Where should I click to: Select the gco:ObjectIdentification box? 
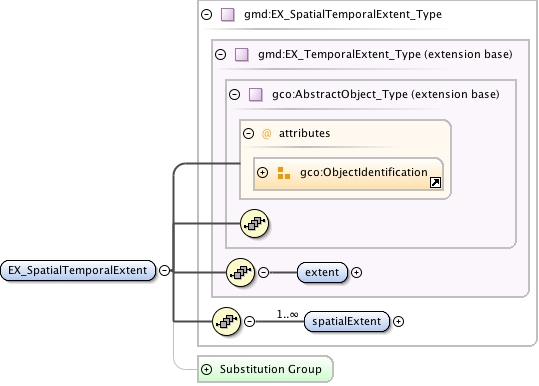[348, 174]
